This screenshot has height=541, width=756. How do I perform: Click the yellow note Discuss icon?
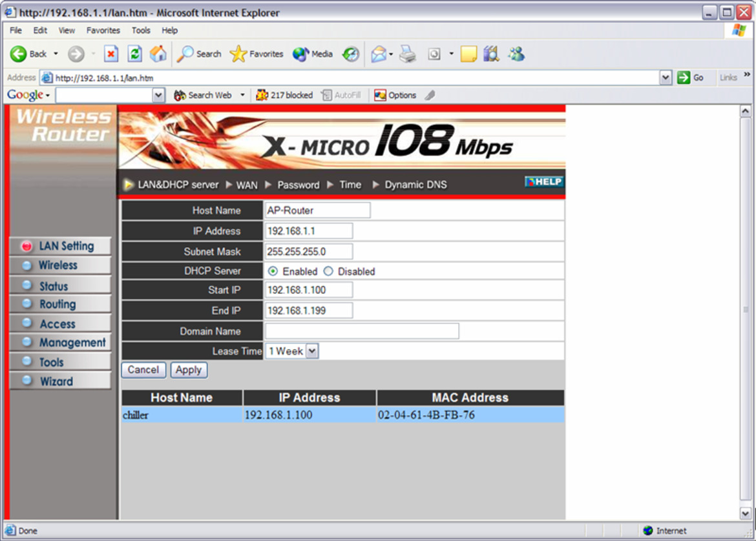click(x=468, y=54)
